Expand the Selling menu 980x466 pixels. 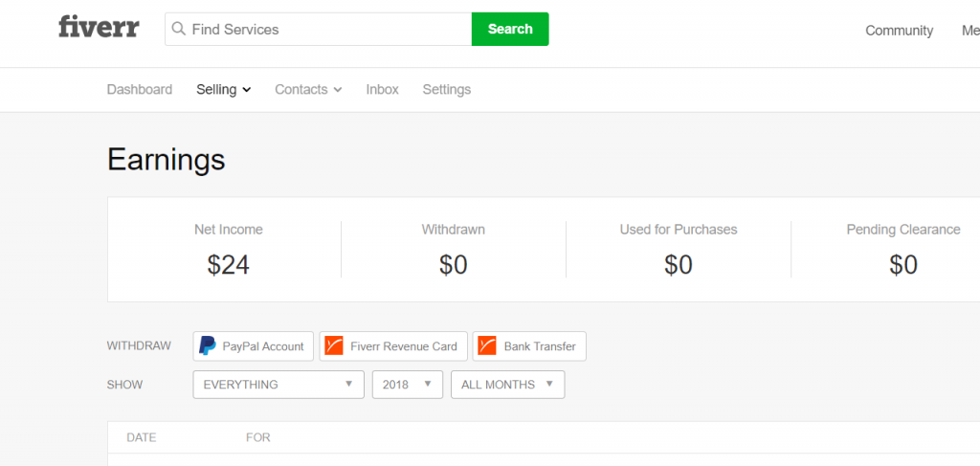click(224, 89)
